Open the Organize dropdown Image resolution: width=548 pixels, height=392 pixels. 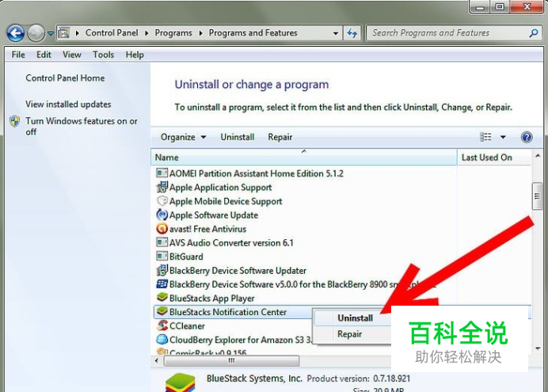pyautogui.click(x=183, y=137)
